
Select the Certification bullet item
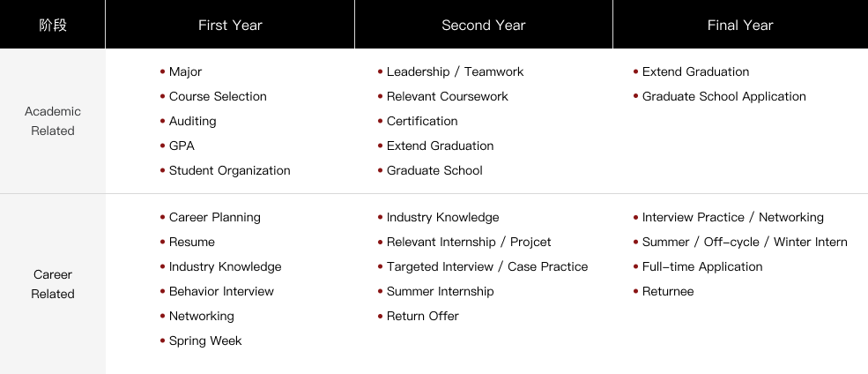[422, 122]
